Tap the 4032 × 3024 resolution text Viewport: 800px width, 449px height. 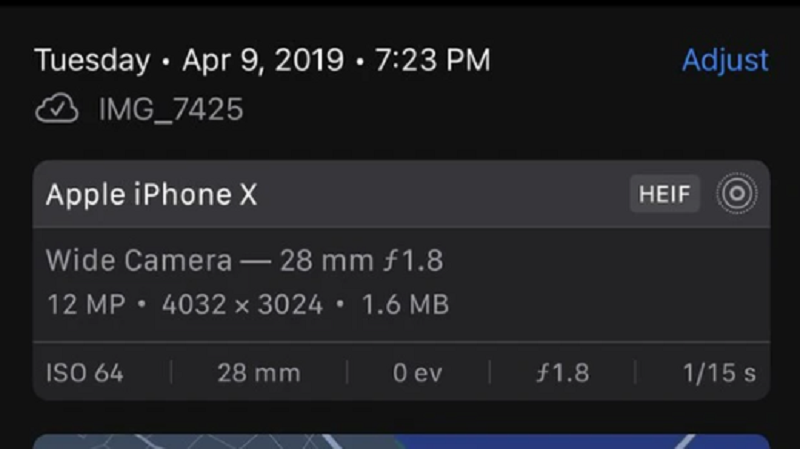tap(242, 305)
